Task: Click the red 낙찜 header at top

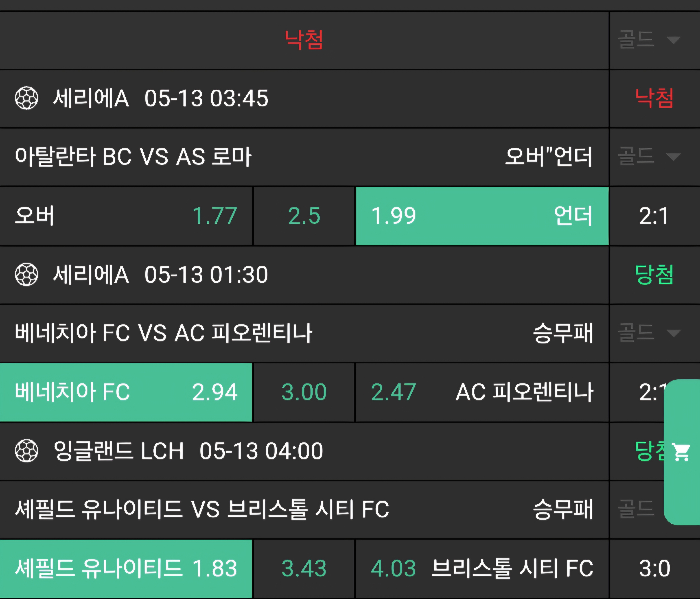Action: click(x=304, y=40)
